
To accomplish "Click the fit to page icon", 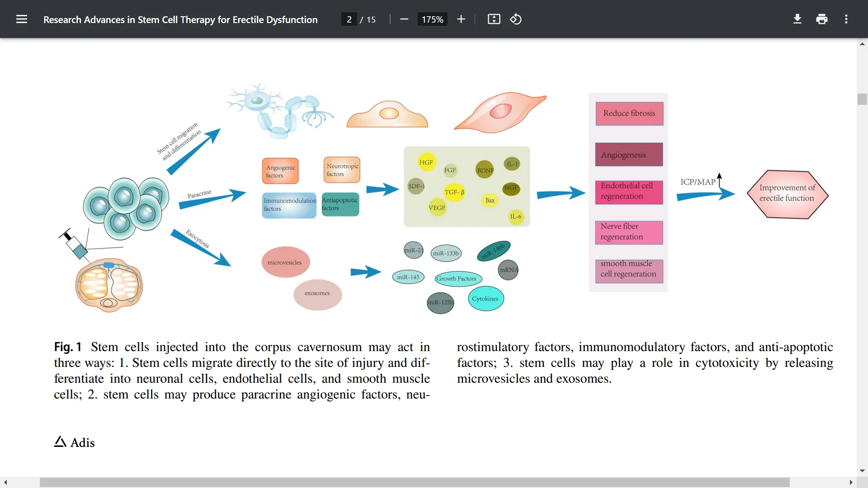I will pos(494,19).
